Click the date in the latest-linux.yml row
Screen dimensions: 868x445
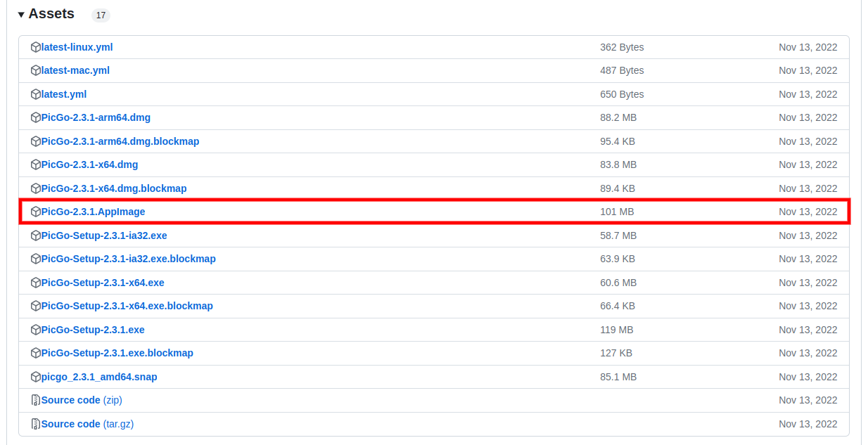click(808, 47)
